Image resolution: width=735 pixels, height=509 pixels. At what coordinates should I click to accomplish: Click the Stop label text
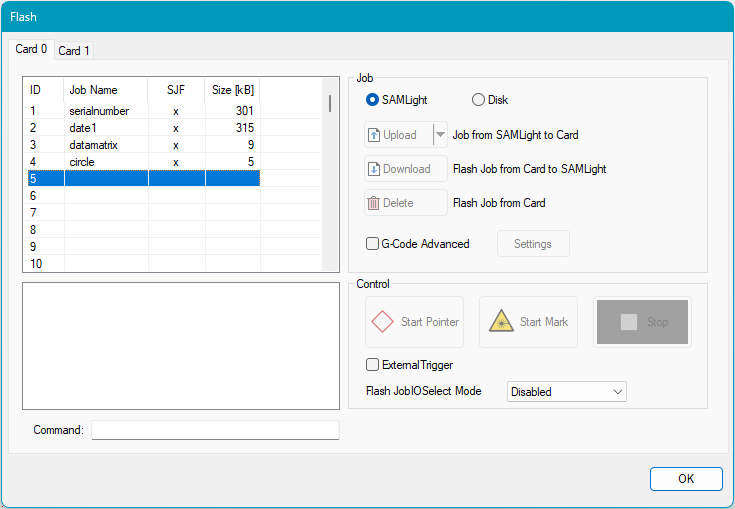tap(657, 322)
